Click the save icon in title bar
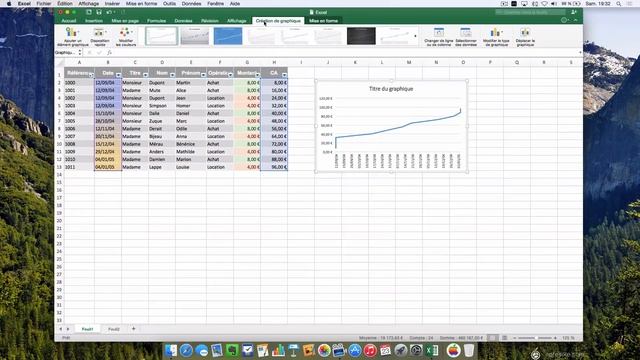Viewport: 640px width, 360px height. click(98, 12)
